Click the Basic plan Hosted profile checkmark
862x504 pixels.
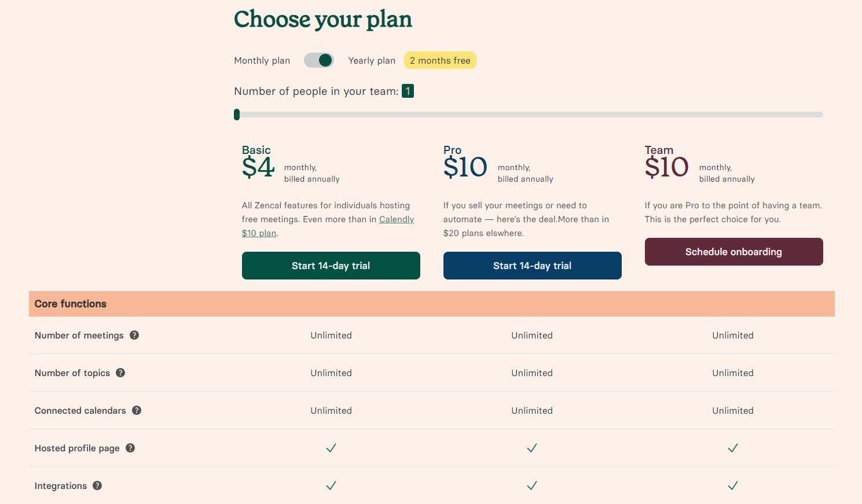(x=331, y=448)
